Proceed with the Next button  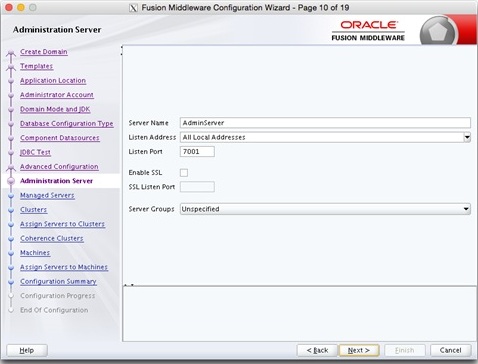coord(359,350)
